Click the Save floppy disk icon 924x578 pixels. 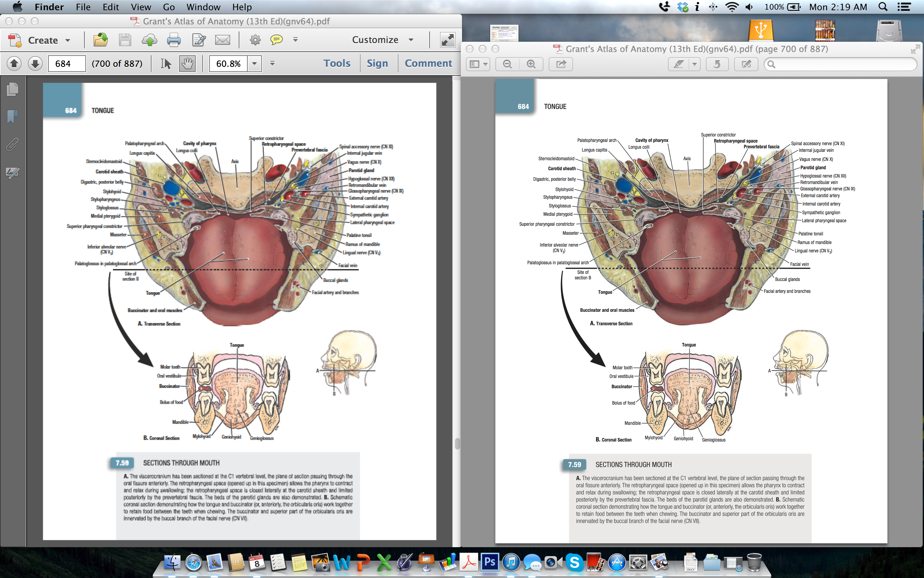pyautogui.click(x=125, y=40)
